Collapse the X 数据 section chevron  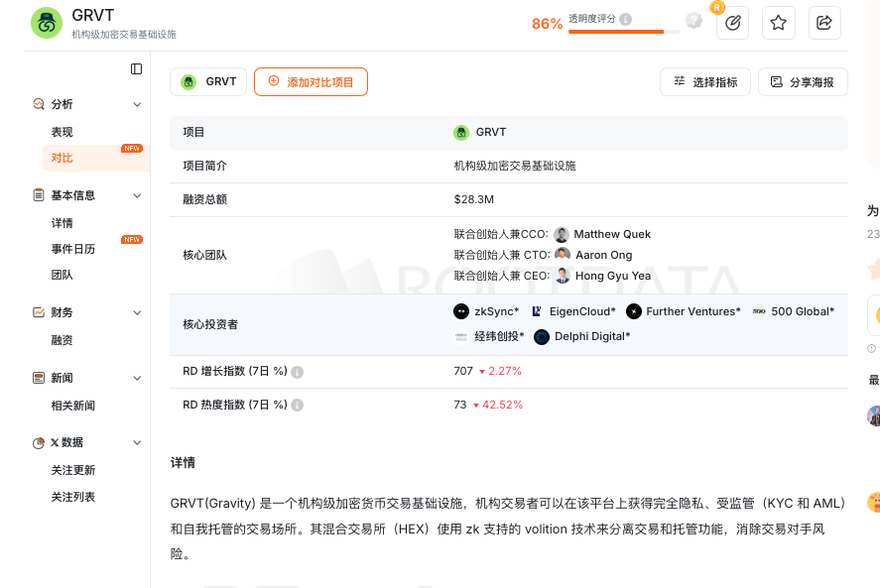pyautogui.click(x=137, y=442)
